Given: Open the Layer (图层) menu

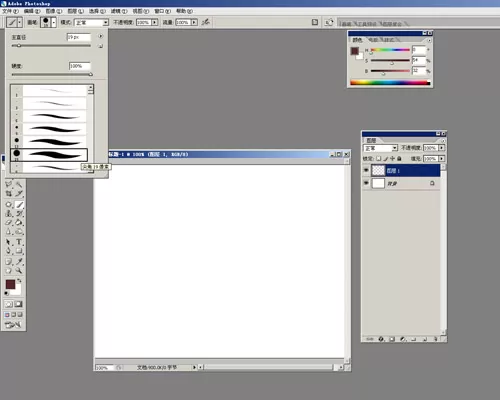Looking at the screenshot, I should pos(75,11).
